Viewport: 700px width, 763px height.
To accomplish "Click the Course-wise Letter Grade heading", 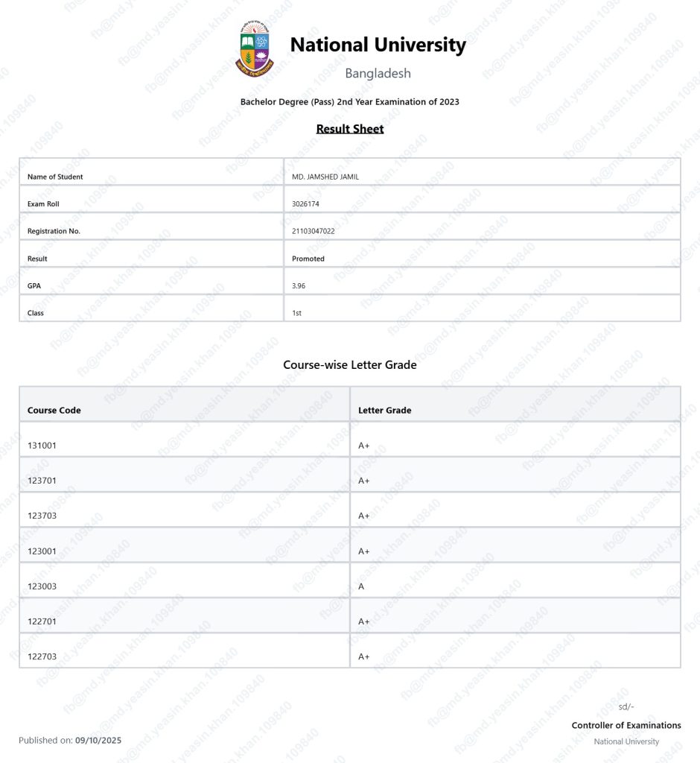I will (349, 365).
